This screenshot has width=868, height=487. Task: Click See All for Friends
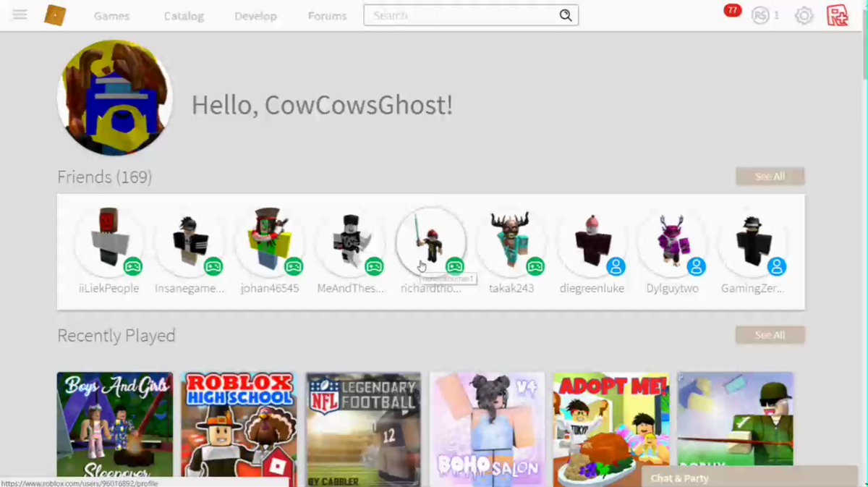[x=770, y=177]
